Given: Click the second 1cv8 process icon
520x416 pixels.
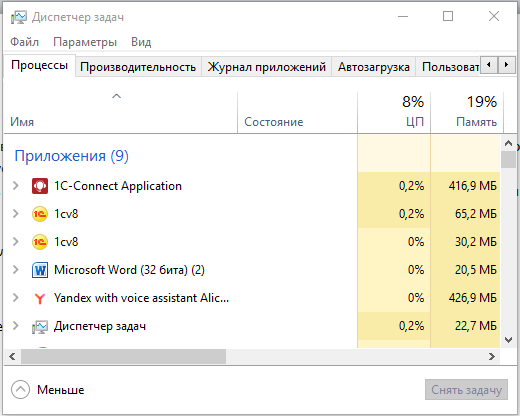Looking at the screenshot, I should [x=40, y=242].
